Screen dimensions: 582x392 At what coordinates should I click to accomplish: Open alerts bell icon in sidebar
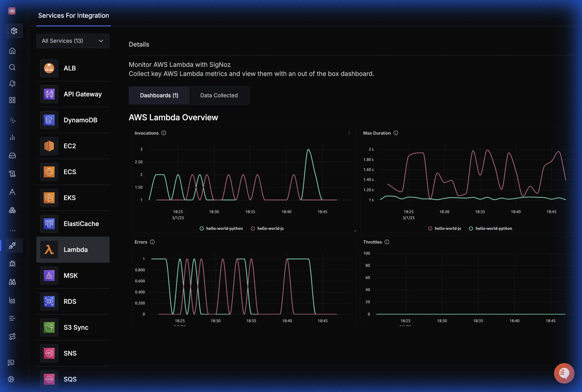tap(12, 83)
